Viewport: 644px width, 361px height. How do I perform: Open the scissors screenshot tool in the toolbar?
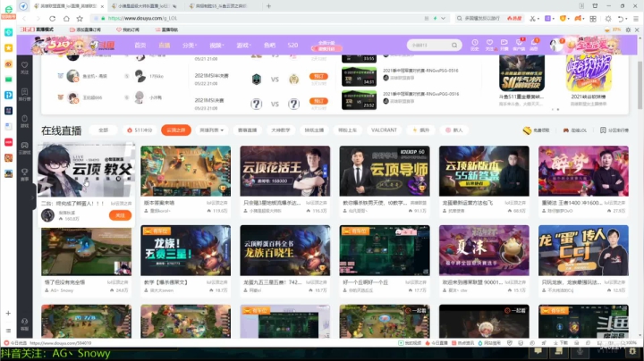click(x=532, y=19)
